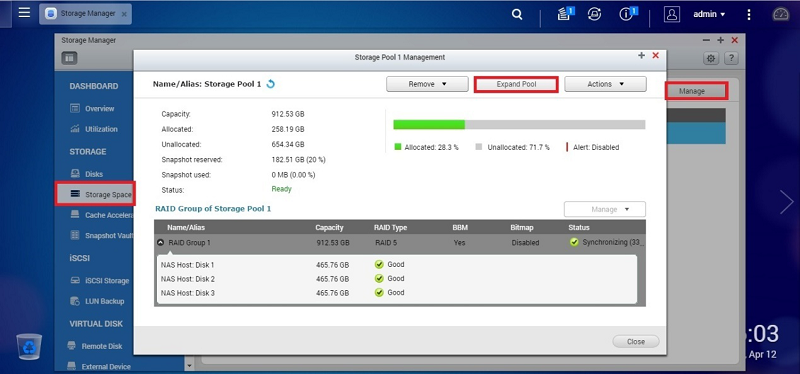Open the dashboard gauge icon
The image size is (800, 374).
[x=781, y=14]
